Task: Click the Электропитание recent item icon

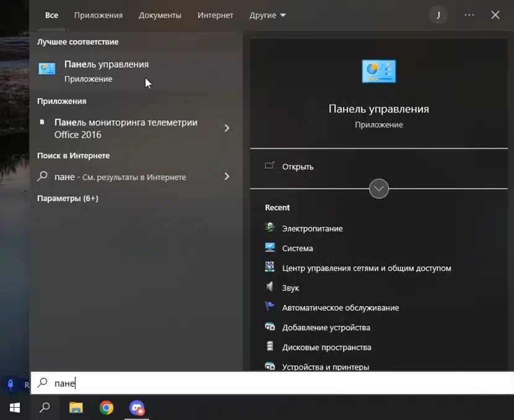Action: [x=269, y=228]
